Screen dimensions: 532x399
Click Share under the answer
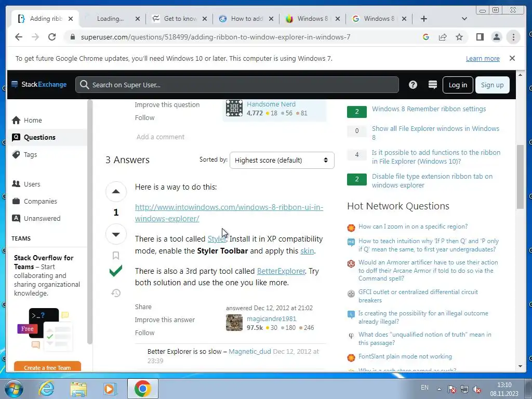143,307
